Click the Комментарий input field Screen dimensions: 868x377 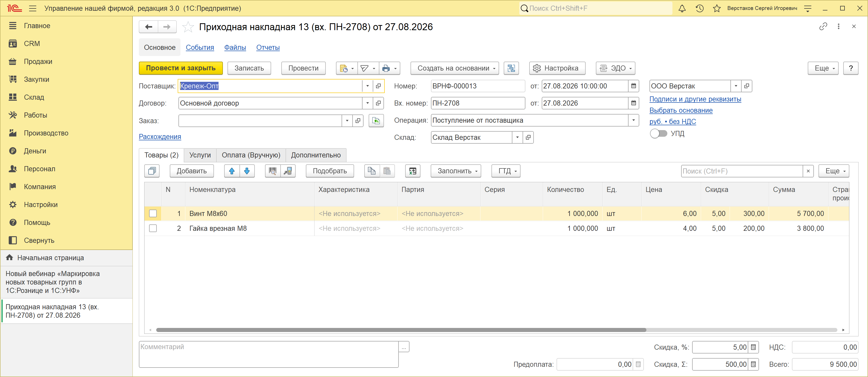269,355
